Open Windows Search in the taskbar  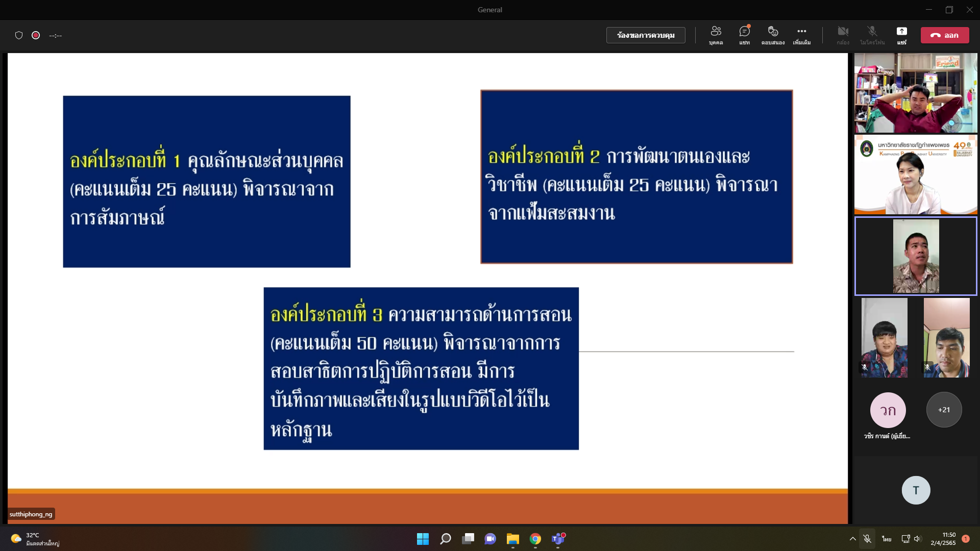pyautogui.click(x=445, y=539)
